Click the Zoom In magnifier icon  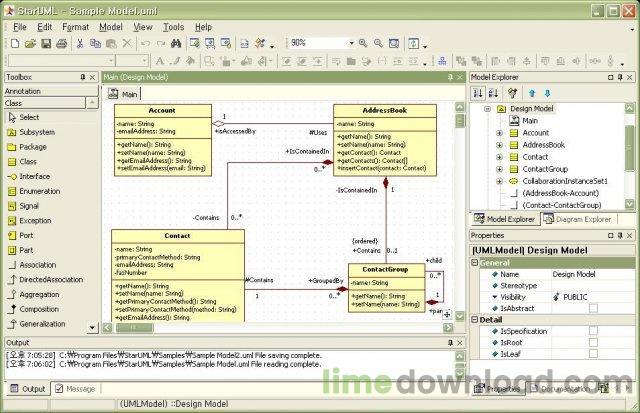pos(363,43)
